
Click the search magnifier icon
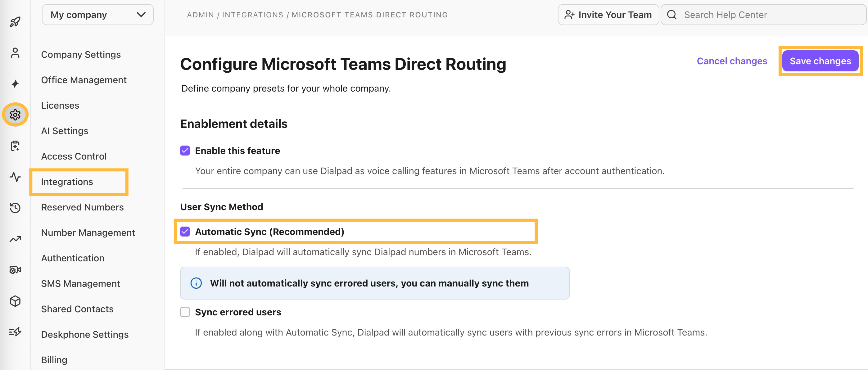click(x=671, y=15)
